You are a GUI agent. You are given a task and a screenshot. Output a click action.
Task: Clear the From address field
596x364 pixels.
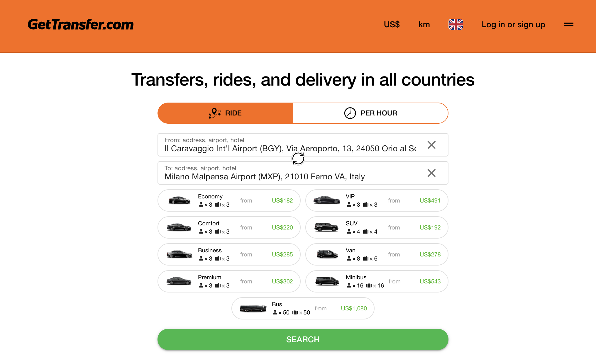pyautogui.click(x=431, y=145)
